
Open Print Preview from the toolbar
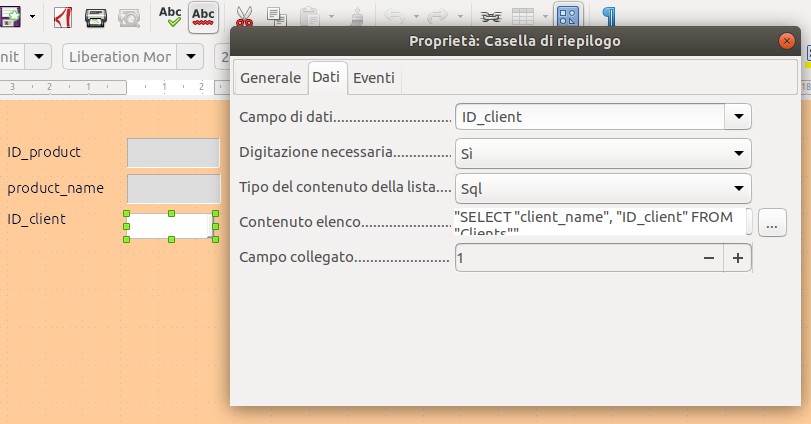pos(129,17)
